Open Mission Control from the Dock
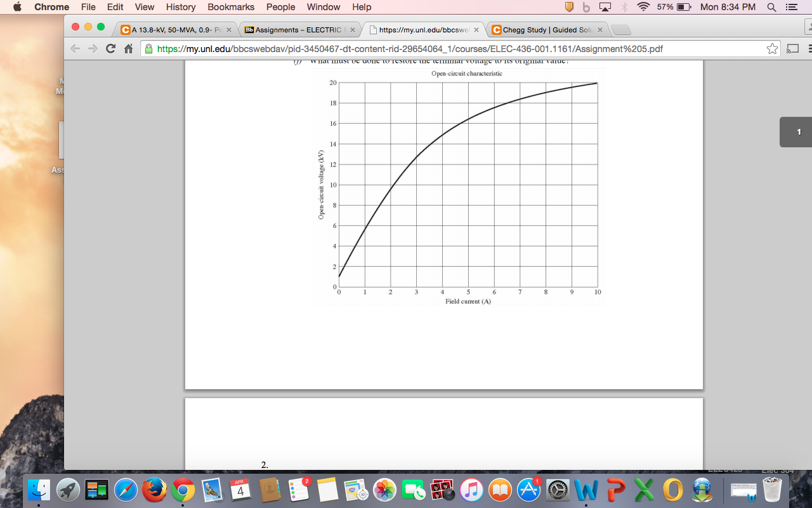 pos(97,490)
